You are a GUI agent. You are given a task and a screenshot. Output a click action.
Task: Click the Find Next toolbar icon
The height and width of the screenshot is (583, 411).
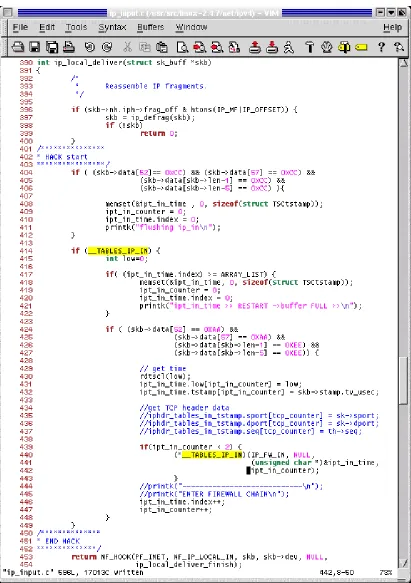point(199,47)
